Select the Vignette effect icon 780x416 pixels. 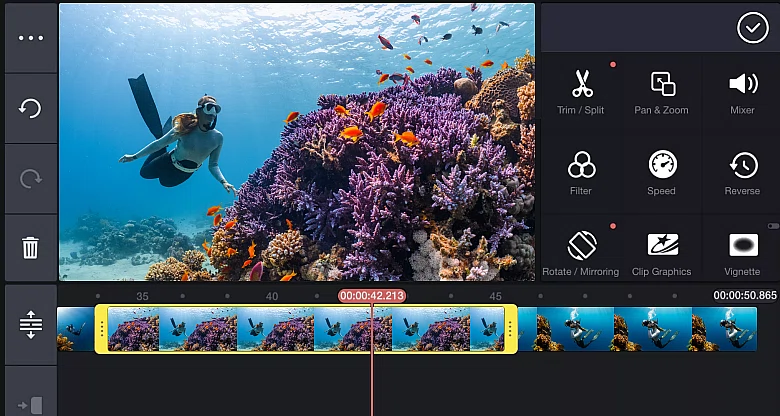click(743, 245)
